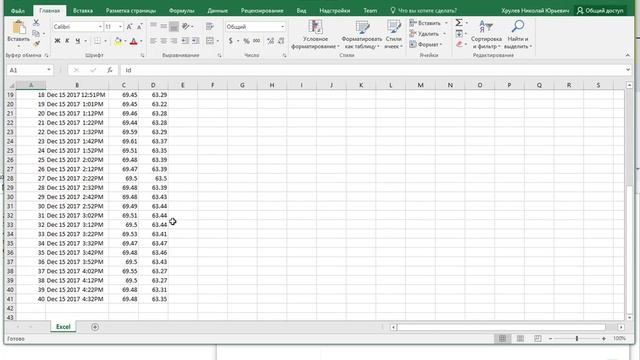Collapse the ribbon with the up chevron

(627, 55)
